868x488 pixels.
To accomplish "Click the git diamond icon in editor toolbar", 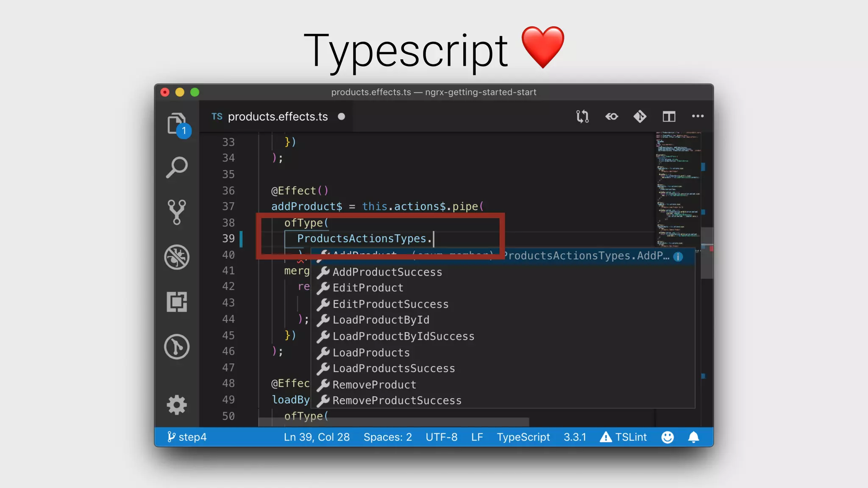I will coord(640,116).
